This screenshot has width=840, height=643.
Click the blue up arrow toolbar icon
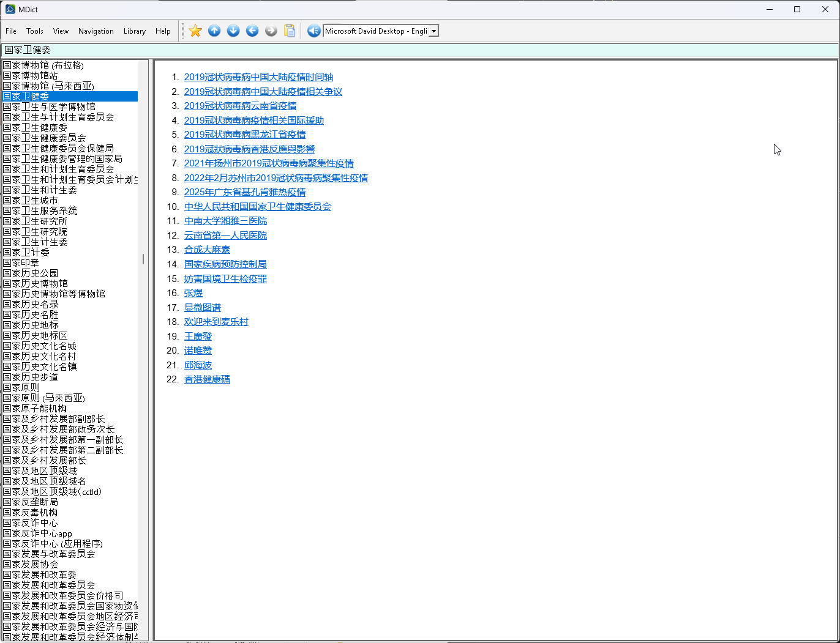[x=214, y=31]
